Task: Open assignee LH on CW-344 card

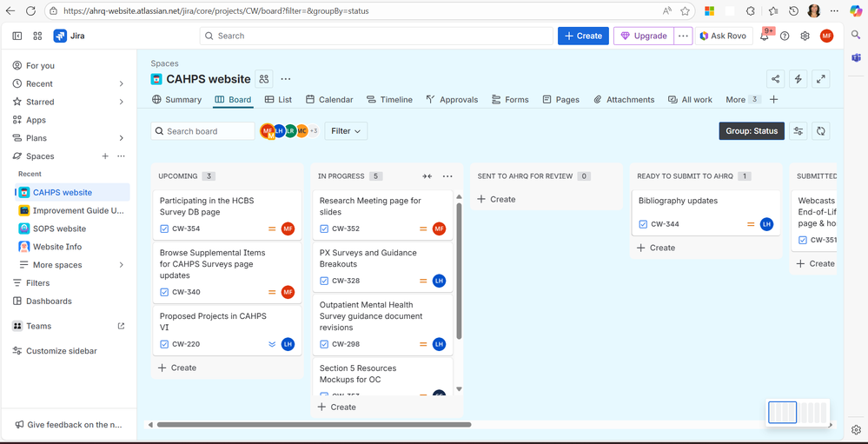Action: pos(766,224)
